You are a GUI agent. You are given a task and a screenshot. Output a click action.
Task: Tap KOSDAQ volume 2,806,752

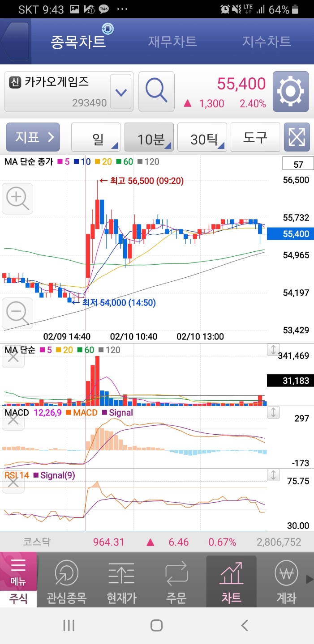279,542
